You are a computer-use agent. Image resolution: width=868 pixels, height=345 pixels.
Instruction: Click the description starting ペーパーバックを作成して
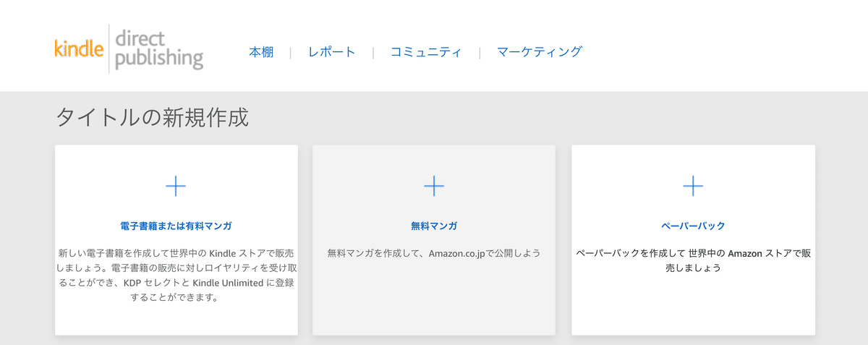pyautogui.click(x=693, y=260)
